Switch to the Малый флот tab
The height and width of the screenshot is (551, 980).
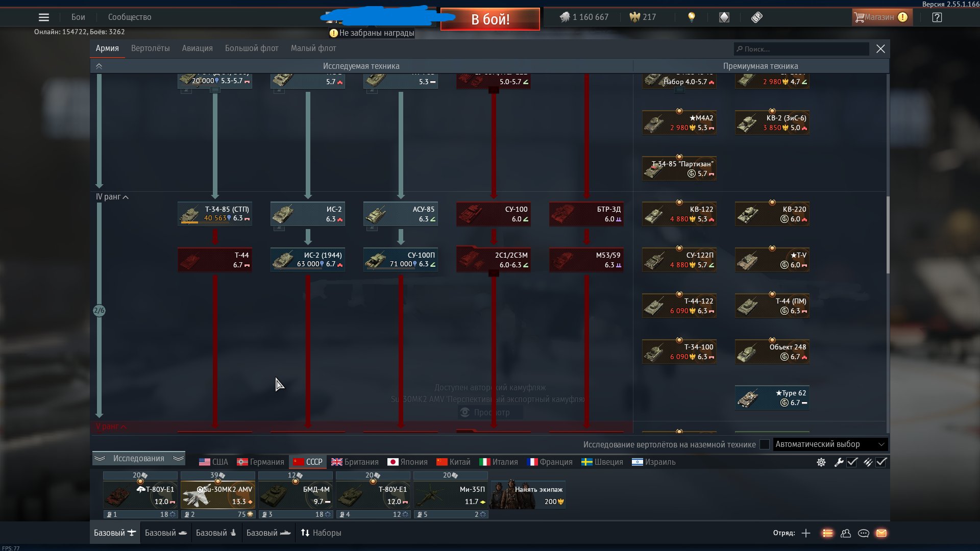pyautogui.click(x=313, y=48)
